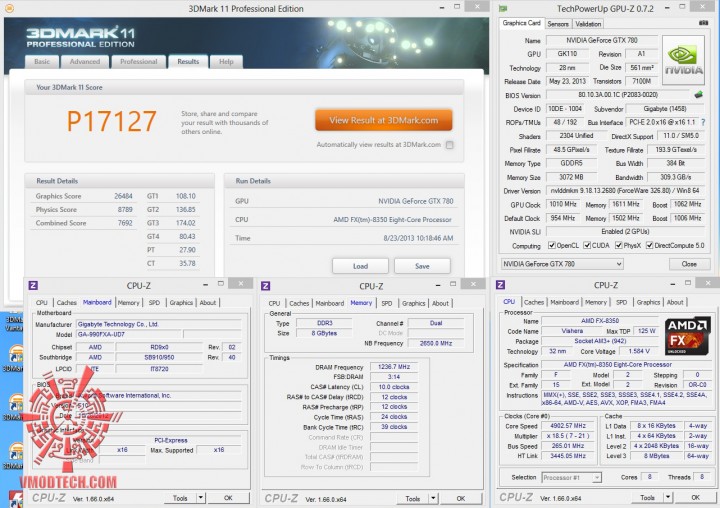
Task: Open CPU tab in CPU-Z Memory window
Action: click(274, 303)
